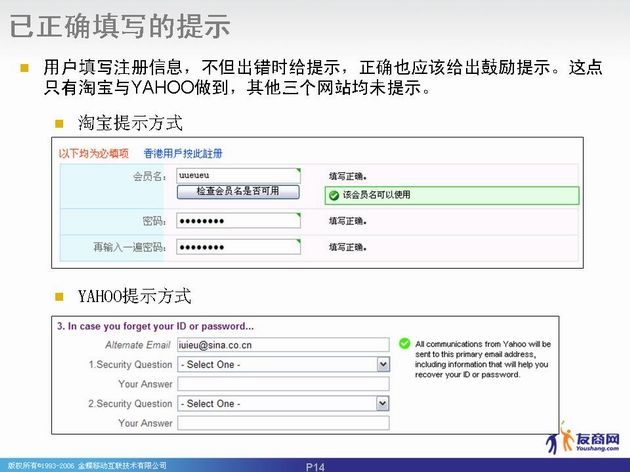Click the yellow bullet before YAHOO提示方式
Screen dimensions: 630x472
pos(59,296)
